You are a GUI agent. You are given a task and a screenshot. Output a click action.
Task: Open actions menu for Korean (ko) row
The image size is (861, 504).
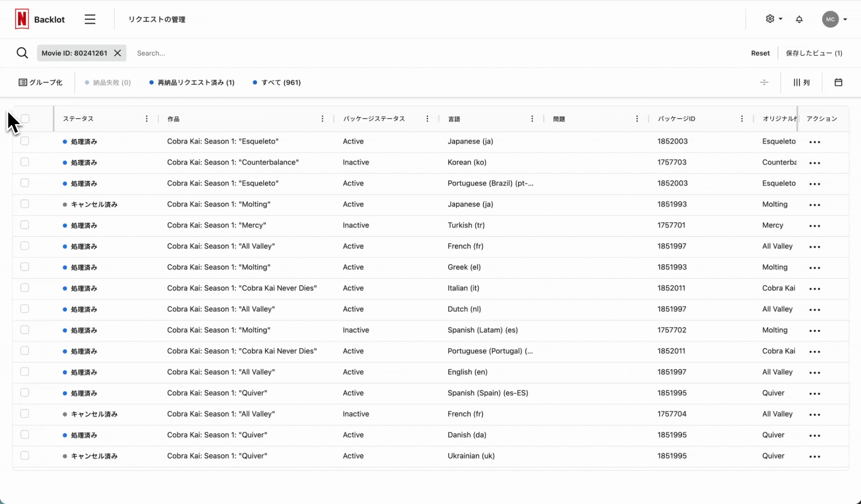click(814, 163)
